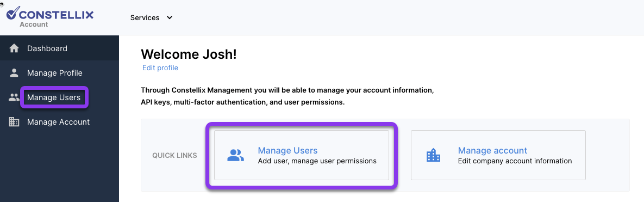Viewport: 644px width, 202px height.
Task: Select Manage Users in the sidebar
Action: 54,97
